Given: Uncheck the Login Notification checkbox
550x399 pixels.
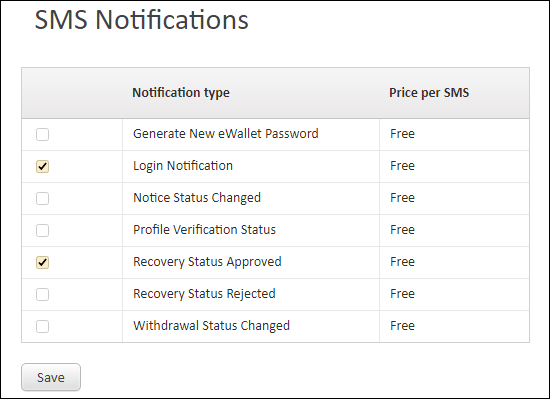Looking at the screenshot, I should 42,166.
